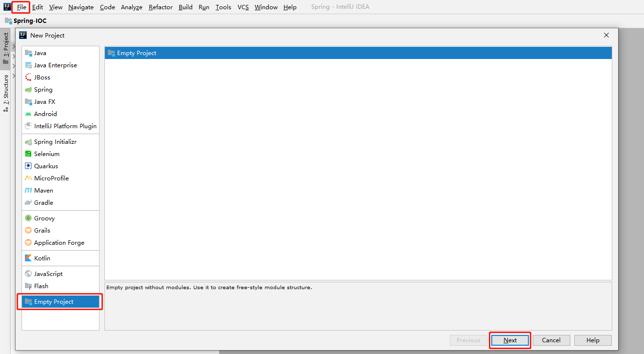644x354 pixels.
Task: Click the Grails icon
Action: click(x=28, y=230)
